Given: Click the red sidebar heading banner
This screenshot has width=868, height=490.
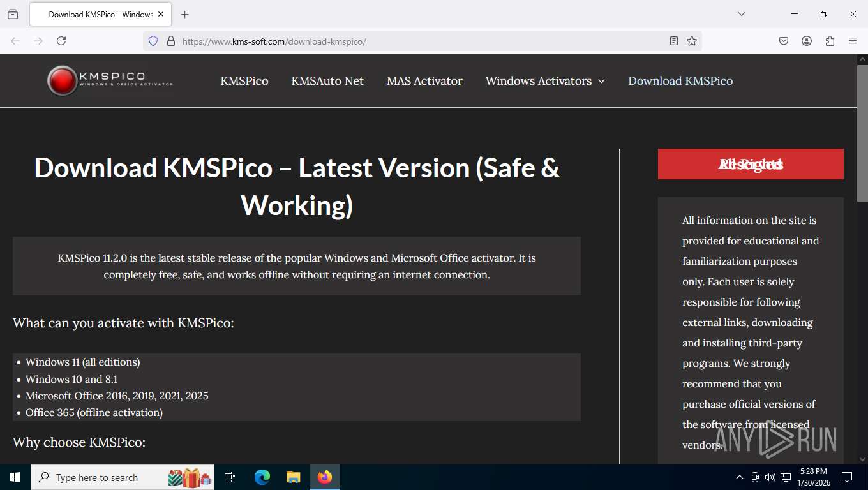Looking at the screenshot, I should tap(751, 164).
